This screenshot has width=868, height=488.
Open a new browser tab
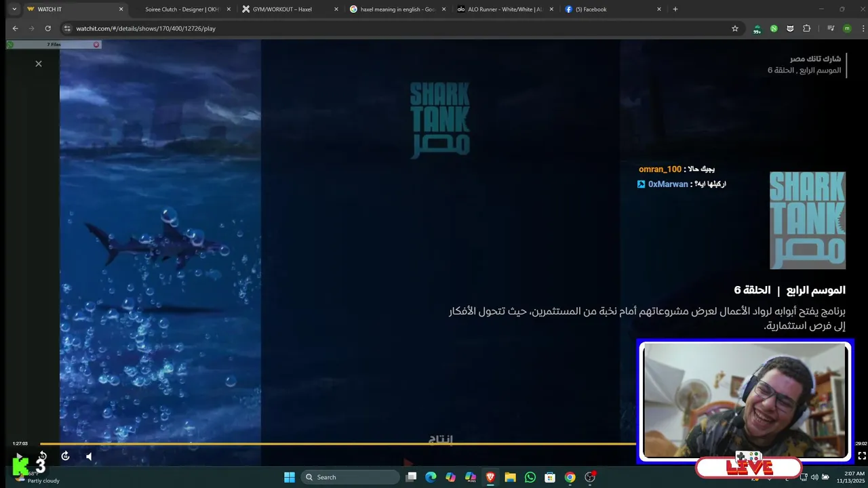coord(675,9)
